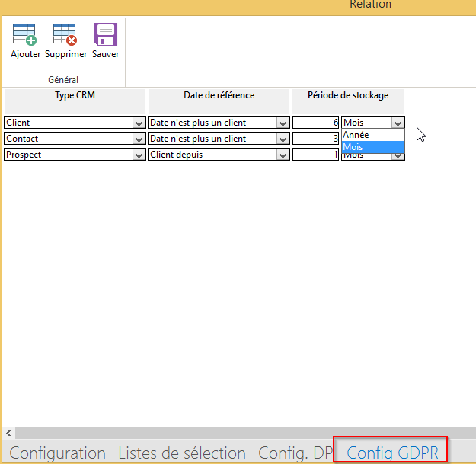Viewport: 476px width, 464px height.
Task: Click the Prospect storage period value field
Action: (316, 155)
